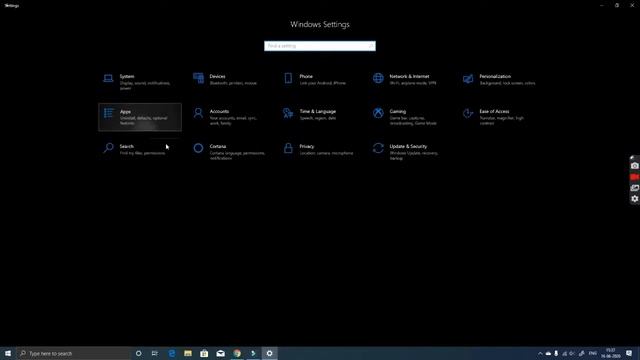Click the Personalization category title

[x=495, y=76]
